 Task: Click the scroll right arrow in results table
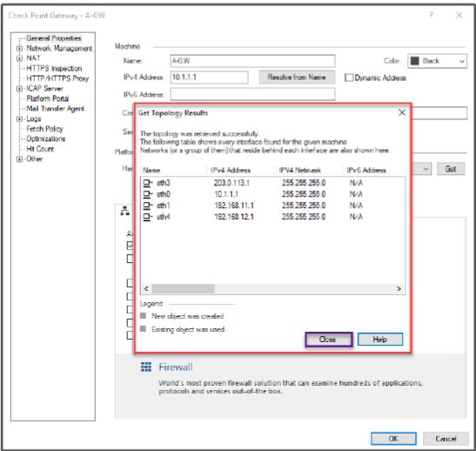[399, 288]
